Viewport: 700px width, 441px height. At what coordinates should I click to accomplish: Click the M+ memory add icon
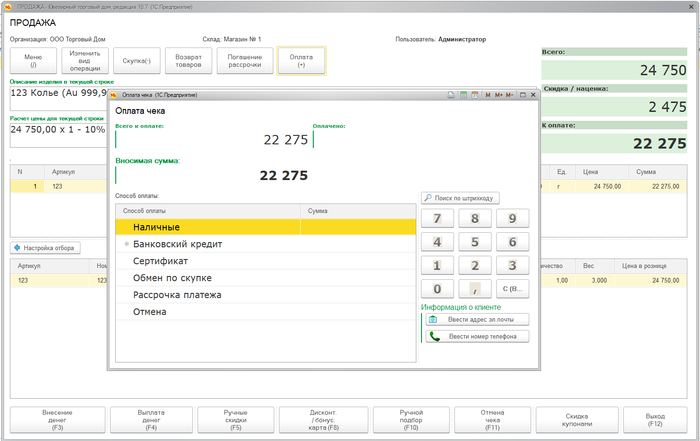499,95
